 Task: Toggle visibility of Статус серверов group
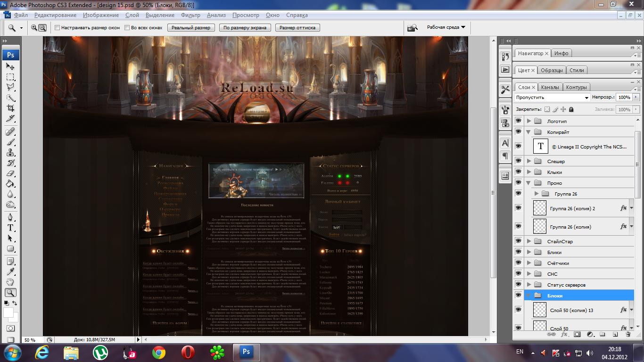[x=519, y=285]
